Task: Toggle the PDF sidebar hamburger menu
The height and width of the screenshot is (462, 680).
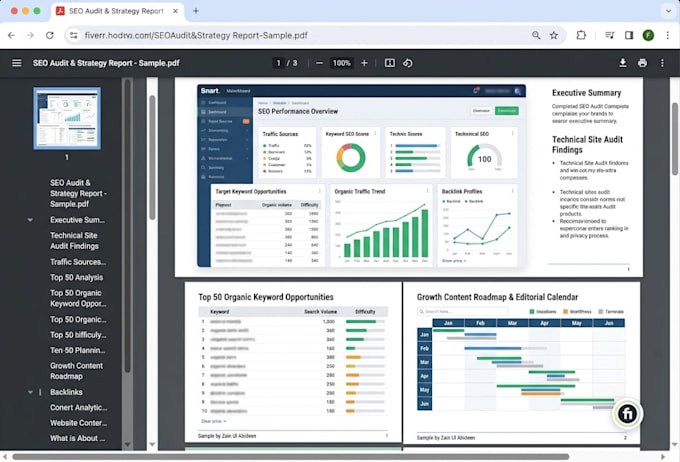Action: pos(16,63)
